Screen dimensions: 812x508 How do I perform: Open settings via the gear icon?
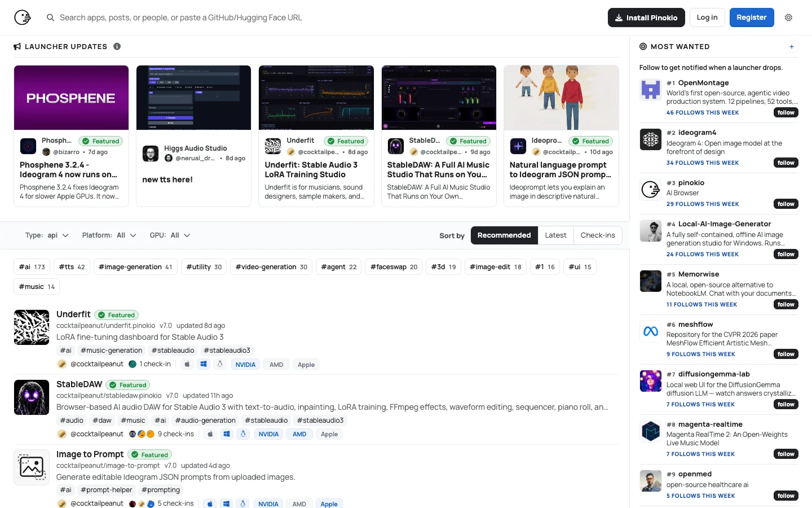[x=788, y=17]
